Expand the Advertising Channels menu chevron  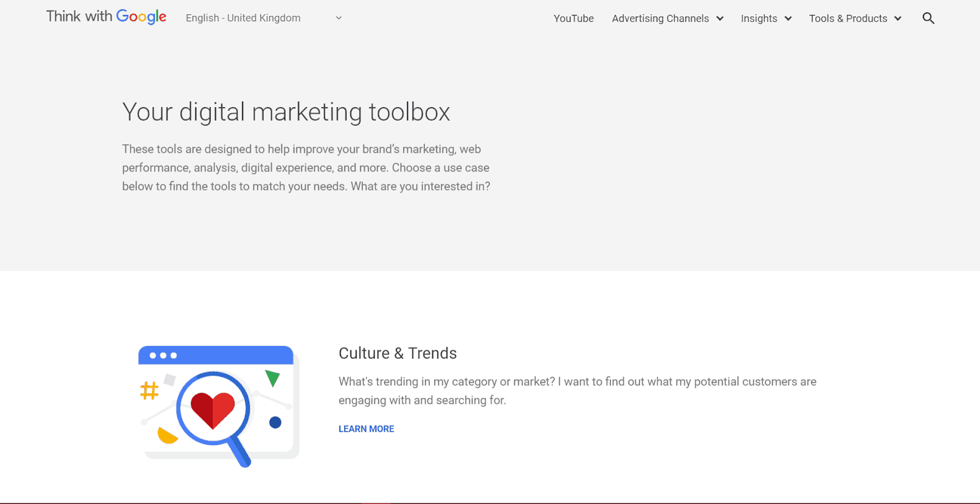tap(719, 19)
